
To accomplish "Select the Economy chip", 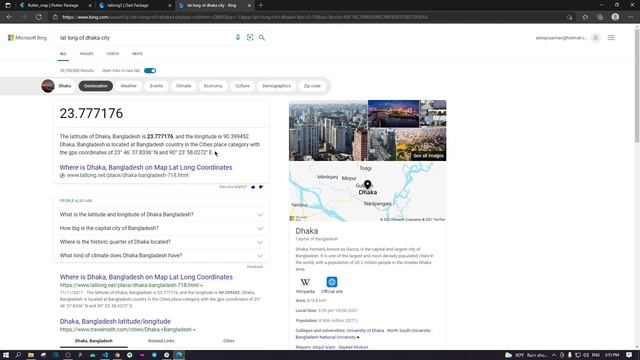I will 213,86.
